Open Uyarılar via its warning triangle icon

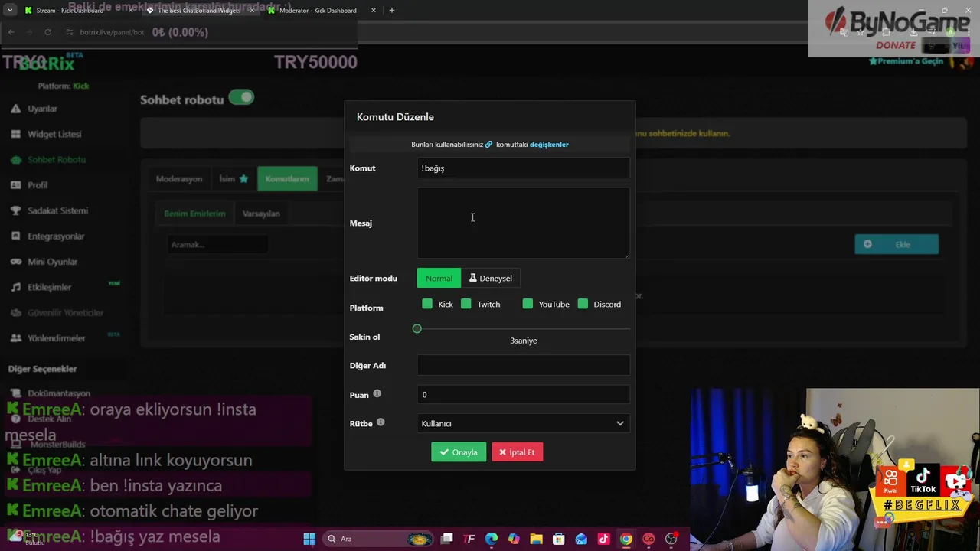[x=15, y=109]
